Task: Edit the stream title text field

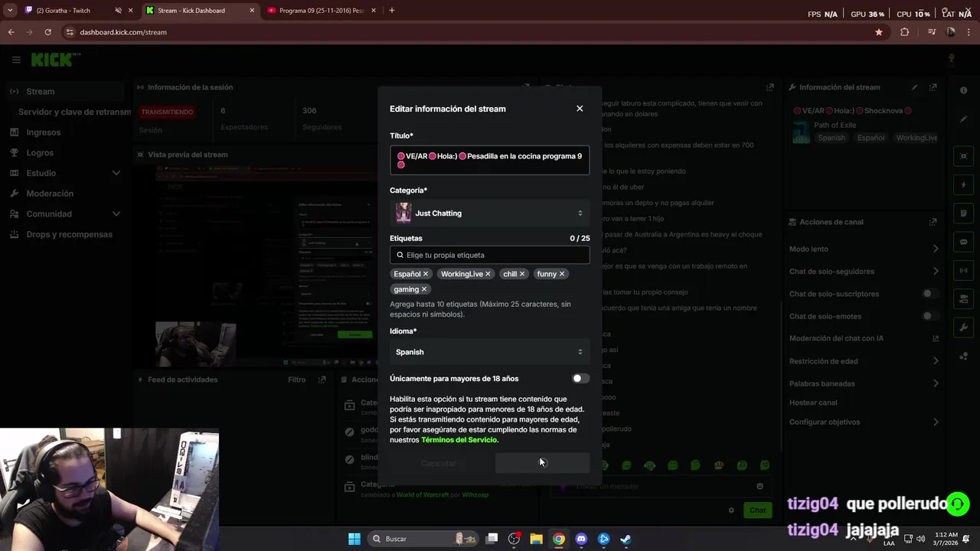Action: tap(490, 161)
